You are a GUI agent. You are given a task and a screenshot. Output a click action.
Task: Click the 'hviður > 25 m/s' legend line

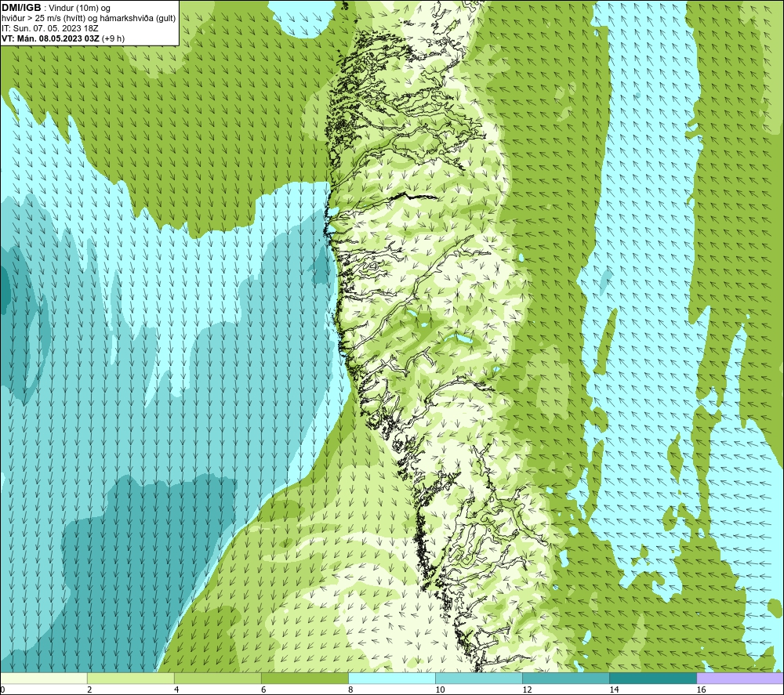pos(89,19)
